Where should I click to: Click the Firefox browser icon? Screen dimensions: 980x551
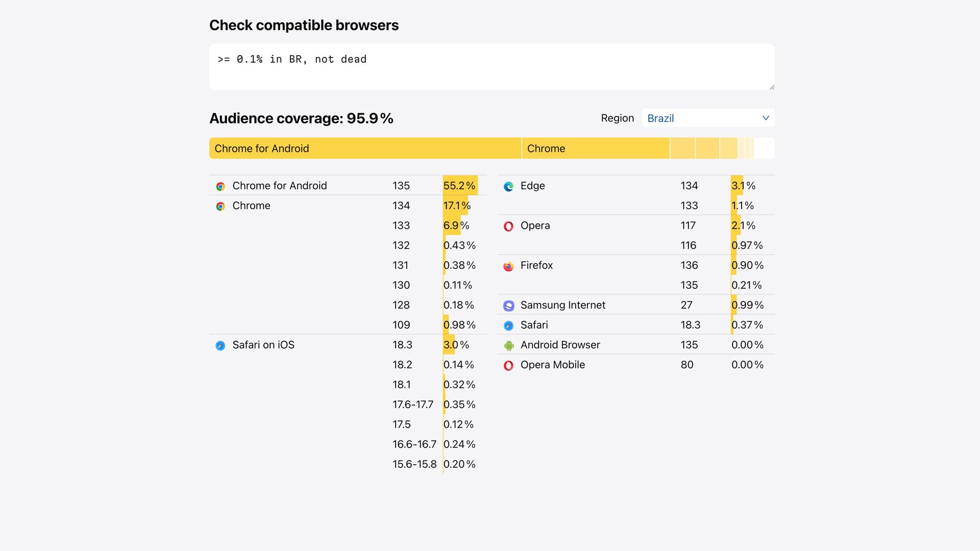508,266
